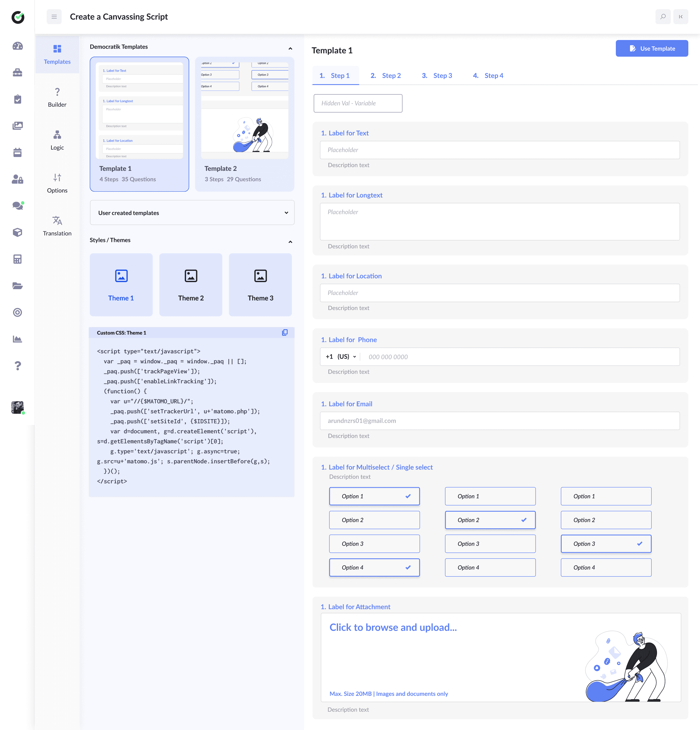The image size is (700, 730).
Task: Select the Template 2 thumbnail card
Action: 245,124
